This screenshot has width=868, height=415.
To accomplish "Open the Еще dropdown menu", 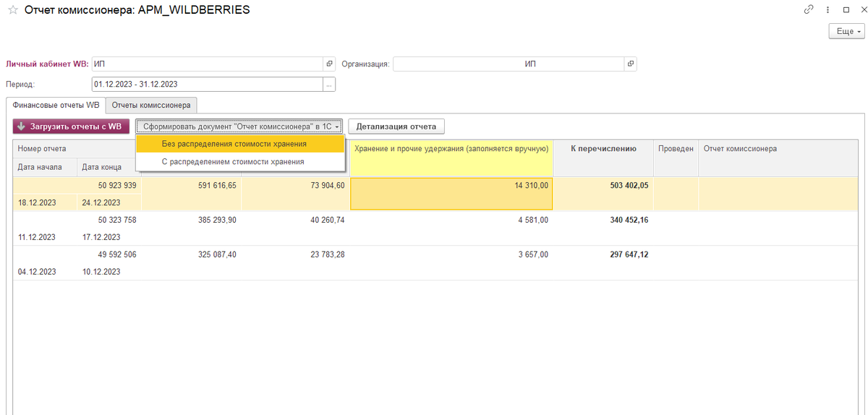I will [846, 32].
